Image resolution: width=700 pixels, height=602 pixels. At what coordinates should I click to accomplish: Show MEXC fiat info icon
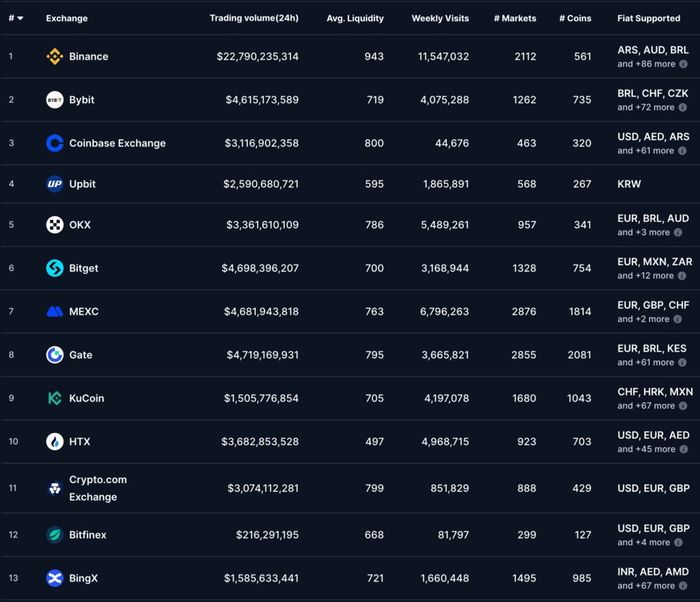(677, 319)
